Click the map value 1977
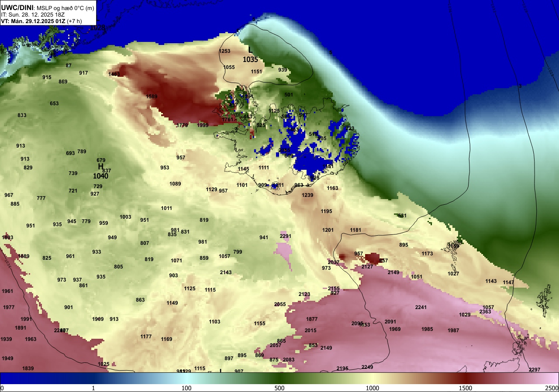Viewport: 559px width, 392px height. coord(9,307)
